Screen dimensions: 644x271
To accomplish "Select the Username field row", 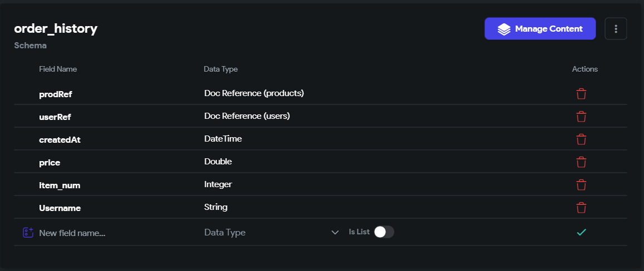I will point(320,208).
